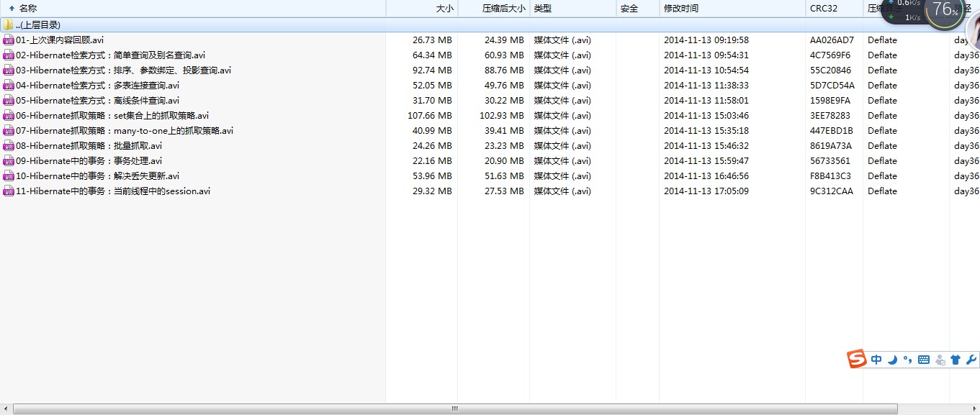Click the file icon of 11 当前线程中的session

pos(9,191)
